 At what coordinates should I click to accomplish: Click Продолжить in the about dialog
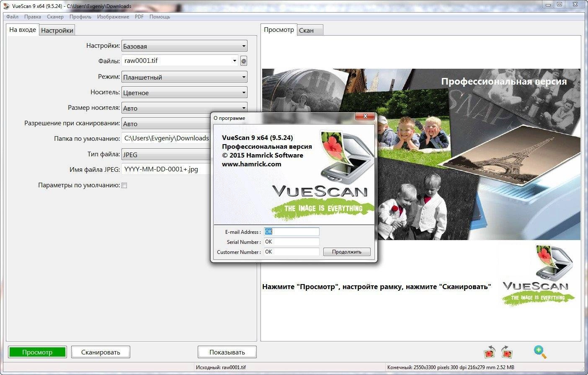pyautogui.click(x=347, y=252)
